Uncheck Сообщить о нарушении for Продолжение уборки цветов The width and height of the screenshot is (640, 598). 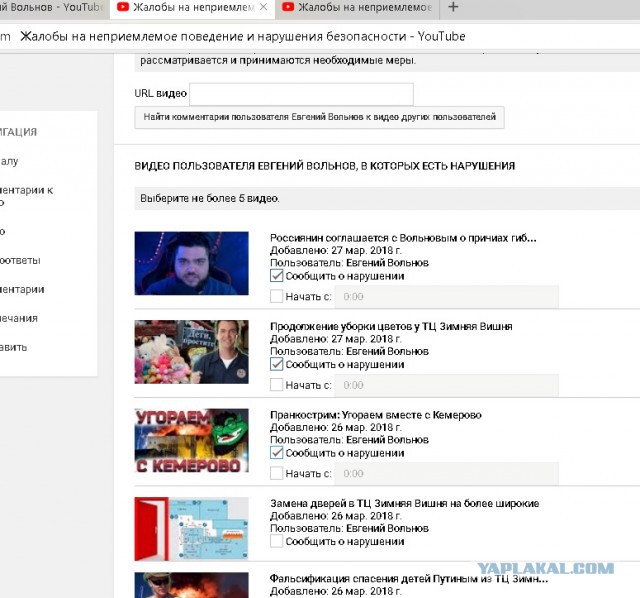(x=276, y=364)
